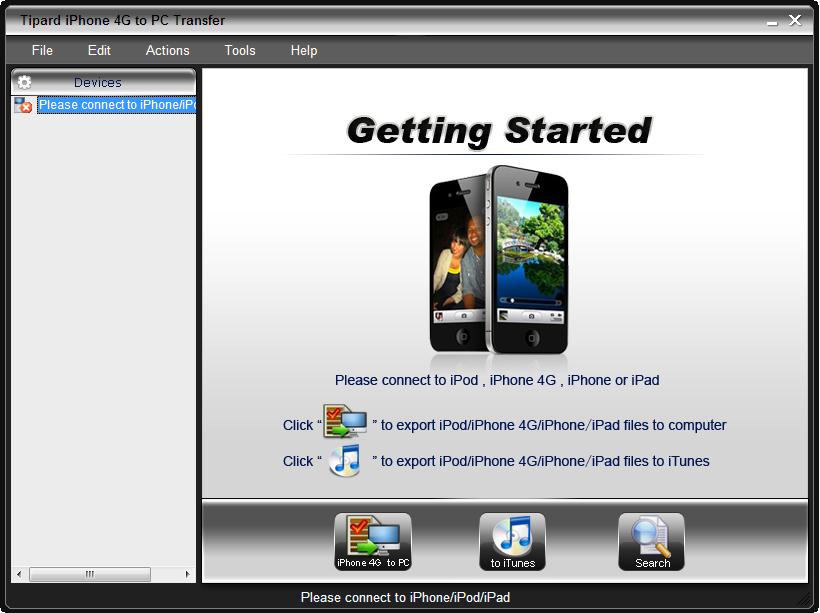Click the to iTunes export button
Viewport: 820px width, 613px height.
(x=512, y=541)
